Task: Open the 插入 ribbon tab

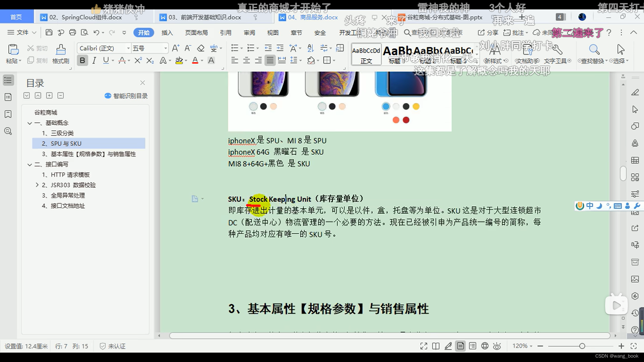Action: [x=167, y=33]
